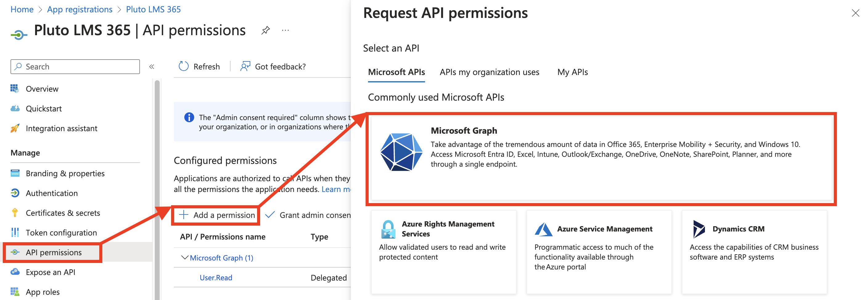868x300 pixels.
Task: Open Token configuration
Action: click(x=61, y=233)
